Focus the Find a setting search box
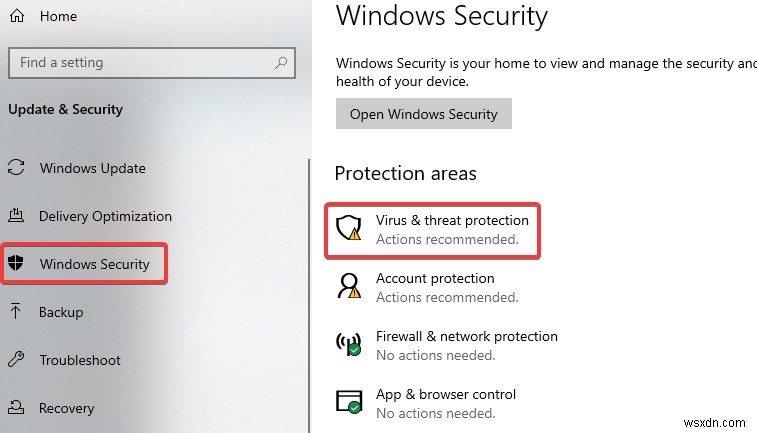This screenshot has width=757, height=433. (x=140, y=62)
